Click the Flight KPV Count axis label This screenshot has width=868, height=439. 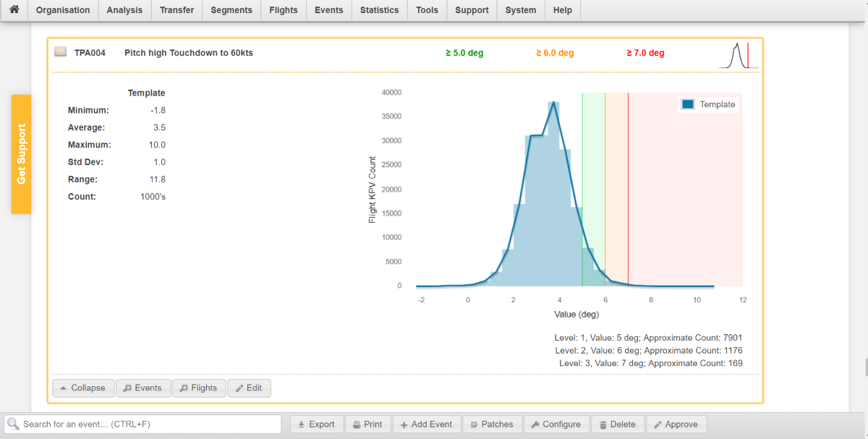[x=373, y=189]
